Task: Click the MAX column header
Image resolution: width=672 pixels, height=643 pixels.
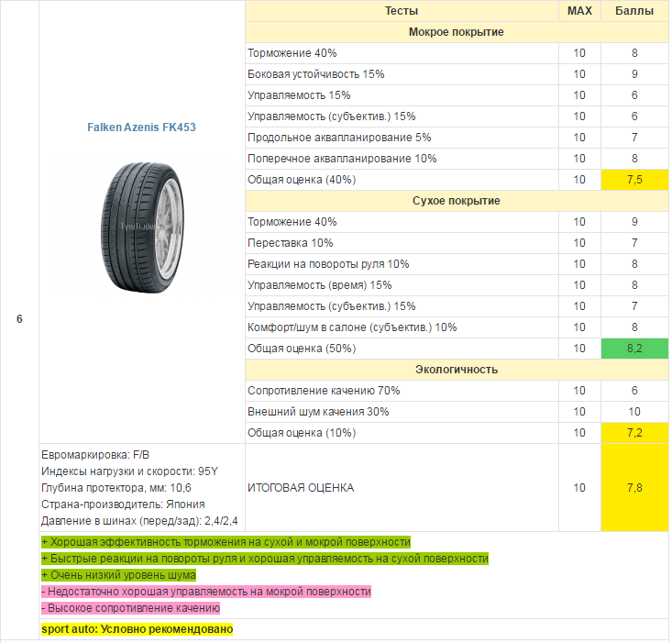Action: pos(579,11)
